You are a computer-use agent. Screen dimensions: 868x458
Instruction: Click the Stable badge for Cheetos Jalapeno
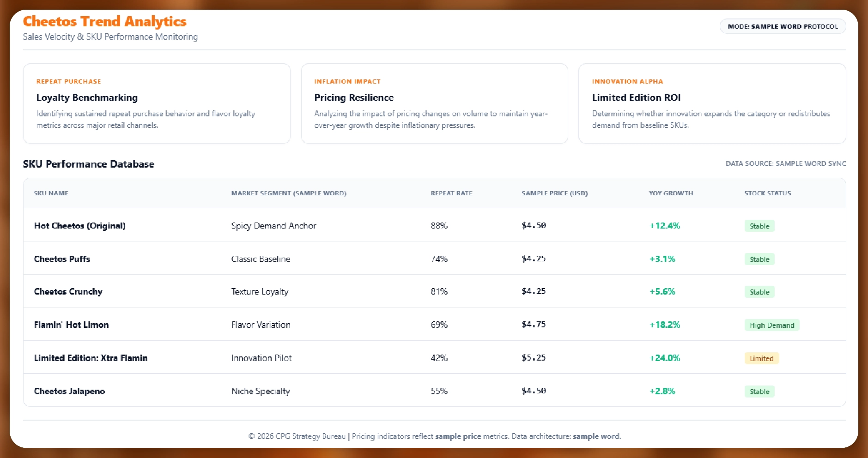759,392
